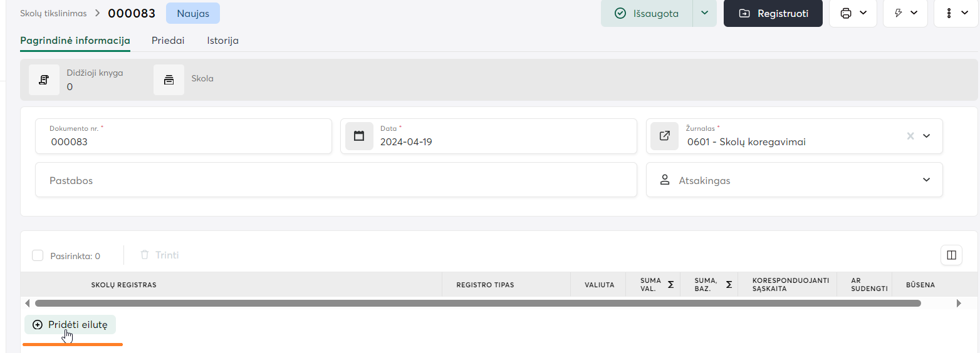Click the Registruoti button
Image resolution: width=980 pixels, height=353 pixels.
pos(773,13)
